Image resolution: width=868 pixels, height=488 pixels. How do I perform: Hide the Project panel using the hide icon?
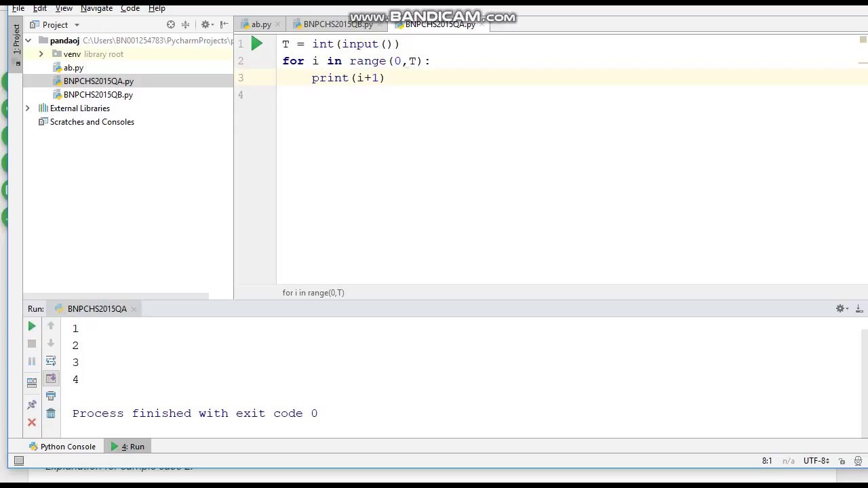coord(224,24)
